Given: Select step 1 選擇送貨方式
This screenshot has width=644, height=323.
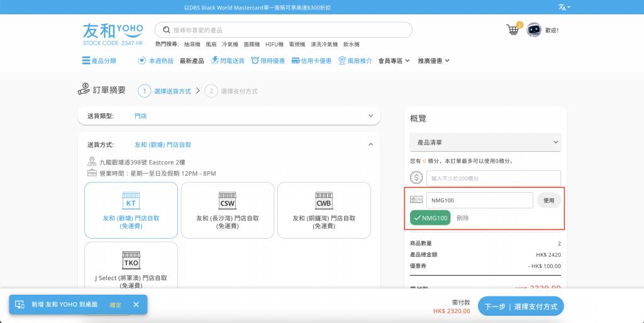Looking at the screenshot, I should (165, 91).
